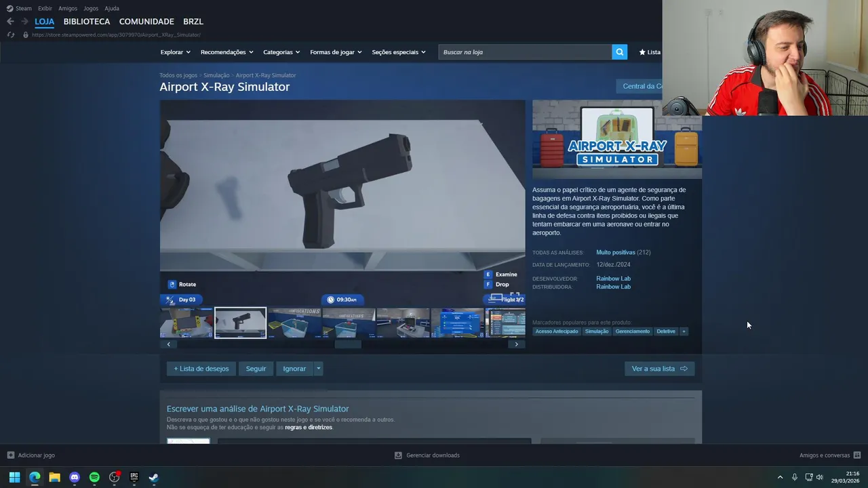Click the Seguir button
The image size is (868, 488).
point(256,369)
